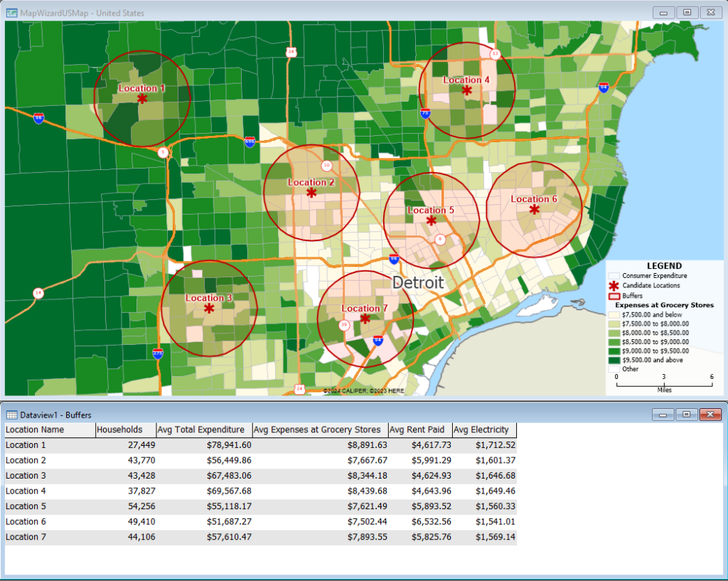Restore the MapWizardUSMap window size
Screen dimensions: 728x581
tap(687, 12)
